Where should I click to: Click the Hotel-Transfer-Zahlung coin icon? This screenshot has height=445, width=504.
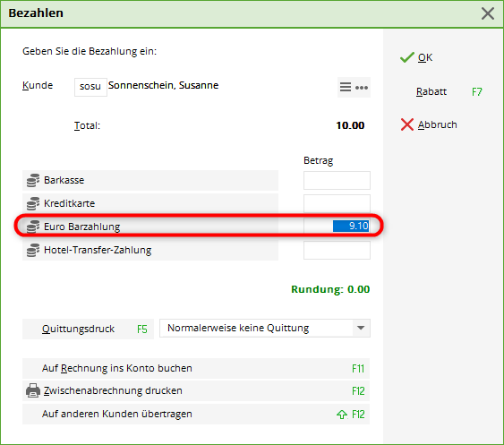33,250
